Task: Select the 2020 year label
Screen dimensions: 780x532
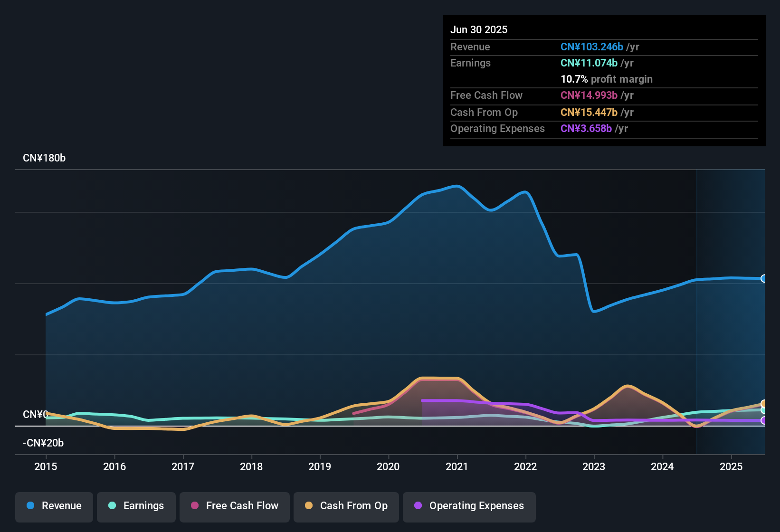Action: 389,467
